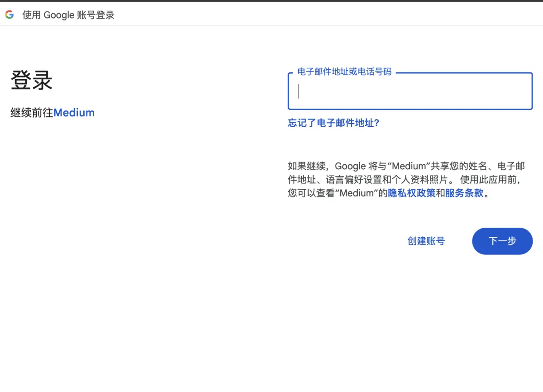Open Medium's 服务条款 link
Viewport: 543px width, 392px height.
(464, 193)
